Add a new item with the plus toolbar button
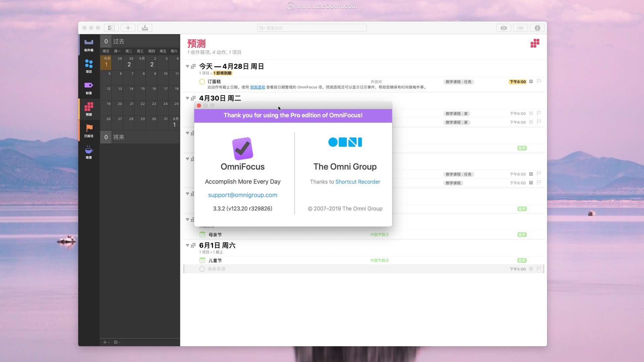This screenshot has width=644, height=362. [x=128, y=28]
